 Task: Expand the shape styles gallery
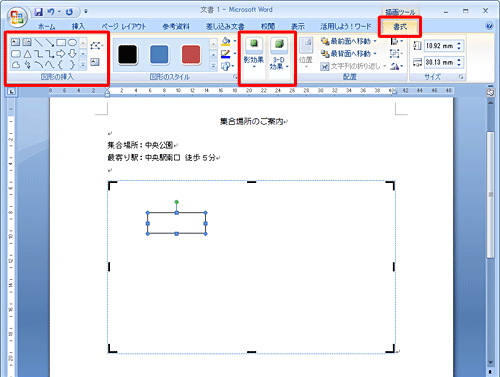213,66
